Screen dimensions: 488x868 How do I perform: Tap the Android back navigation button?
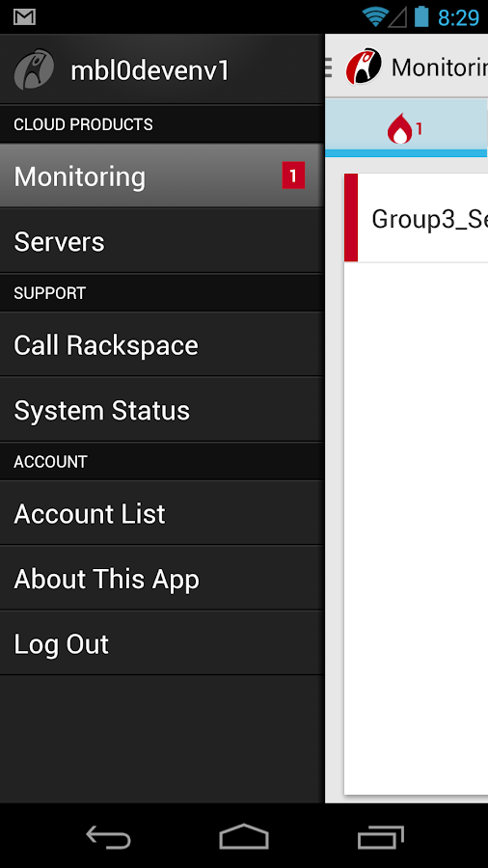click(x=108, y=836)
